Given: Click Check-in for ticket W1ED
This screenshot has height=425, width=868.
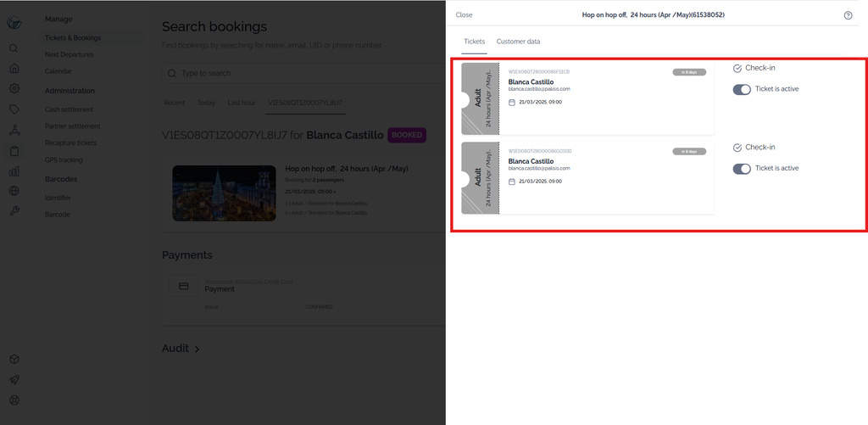Looking at the screenshot, I should (754, 148).
